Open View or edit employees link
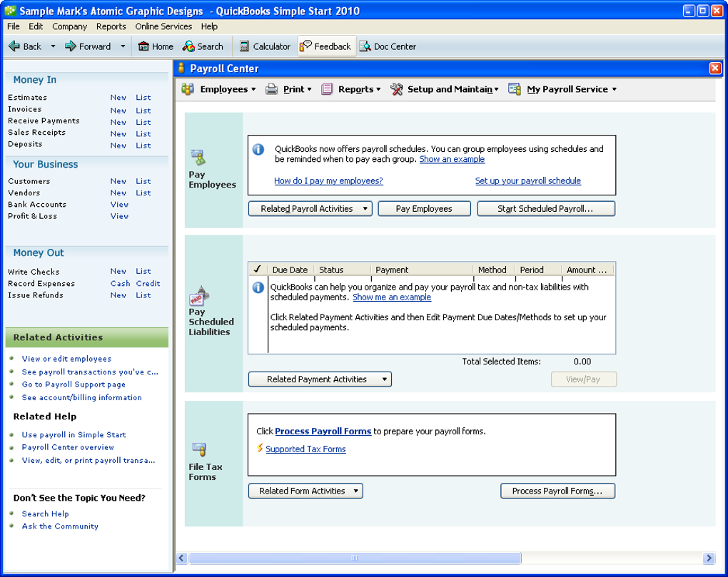Viewport: 728px width, 577px height. click(x=66, y=359)
